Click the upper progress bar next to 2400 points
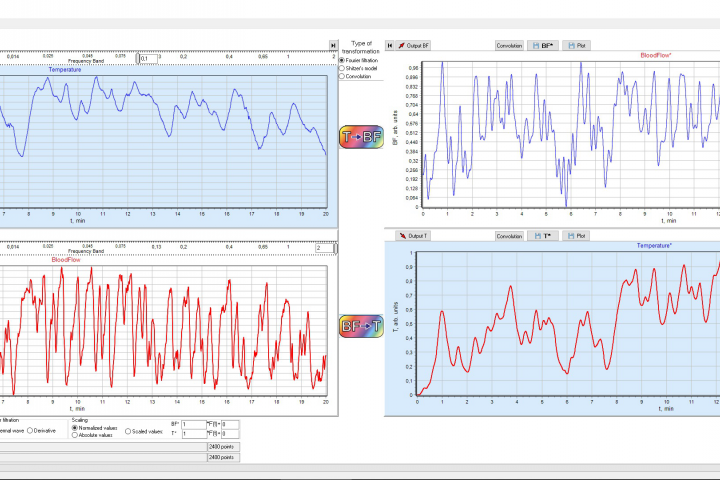 [103, 446]
